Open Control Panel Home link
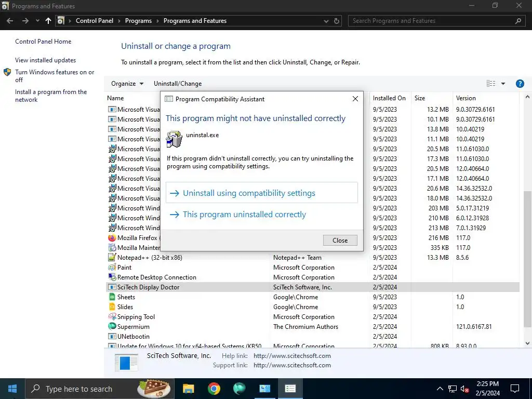The width and height of the screenshot is (532, 399). point(43,42)
